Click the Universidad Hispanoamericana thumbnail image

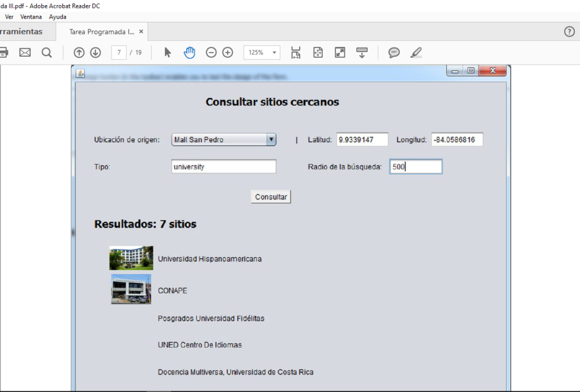[x=131, y=258]
